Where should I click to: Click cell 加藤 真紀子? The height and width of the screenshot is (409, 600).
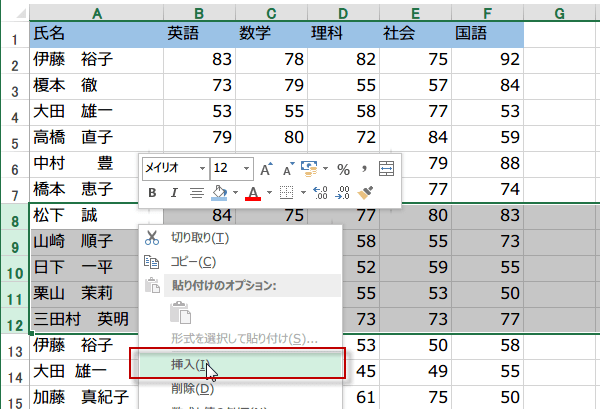84,398
